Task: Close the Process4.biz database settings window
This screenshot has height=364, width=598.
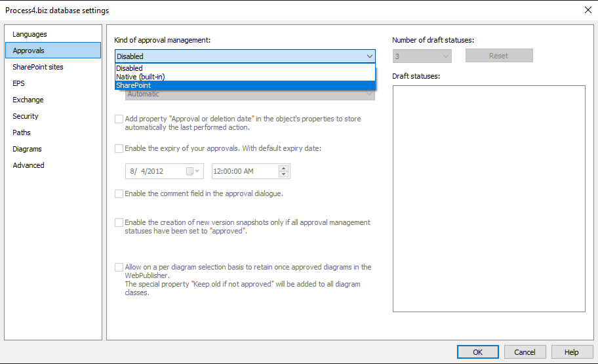Action: (588, 10)
